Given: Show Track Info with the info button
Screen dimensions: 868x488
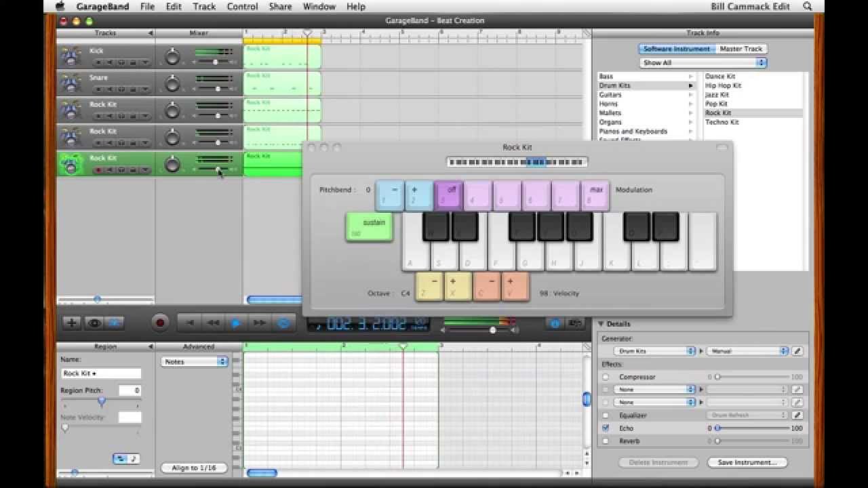Looking at the screenshot, I should pos(555,323).
